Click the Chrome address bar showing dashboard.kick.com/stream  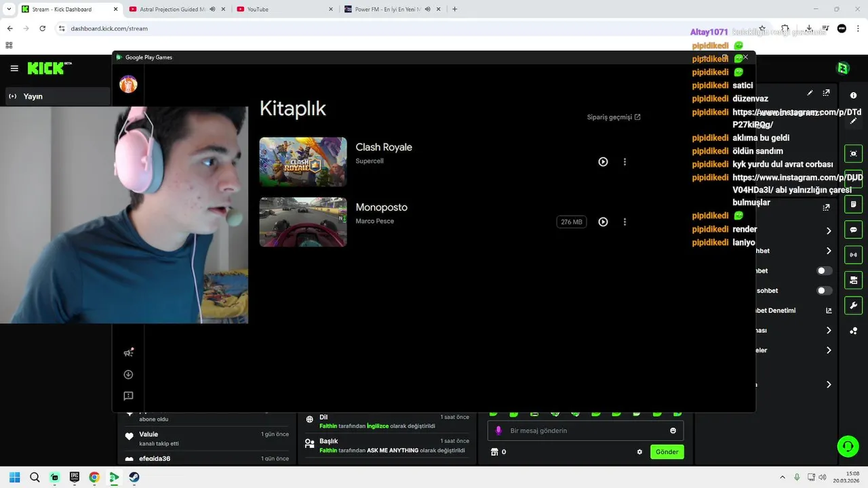click(407, 28)
